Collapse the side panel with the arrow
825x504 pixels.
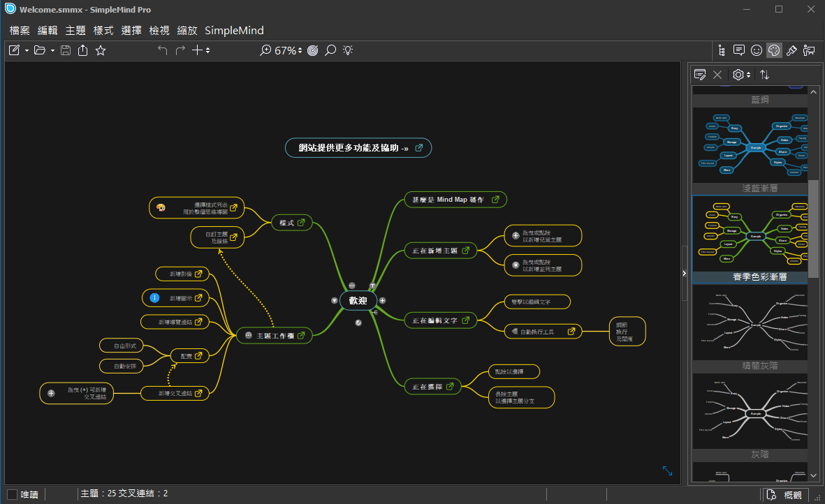tap(684, 273)
